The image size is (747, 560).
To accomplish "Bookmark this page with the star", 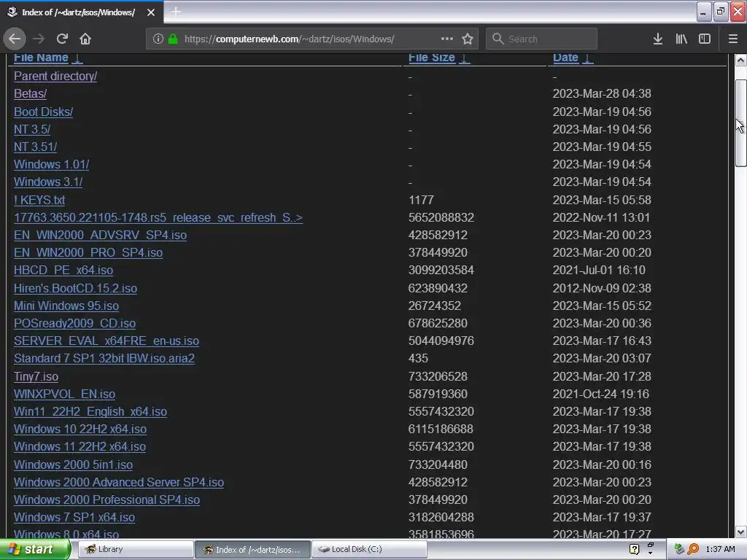I will [x=468, y=39].
